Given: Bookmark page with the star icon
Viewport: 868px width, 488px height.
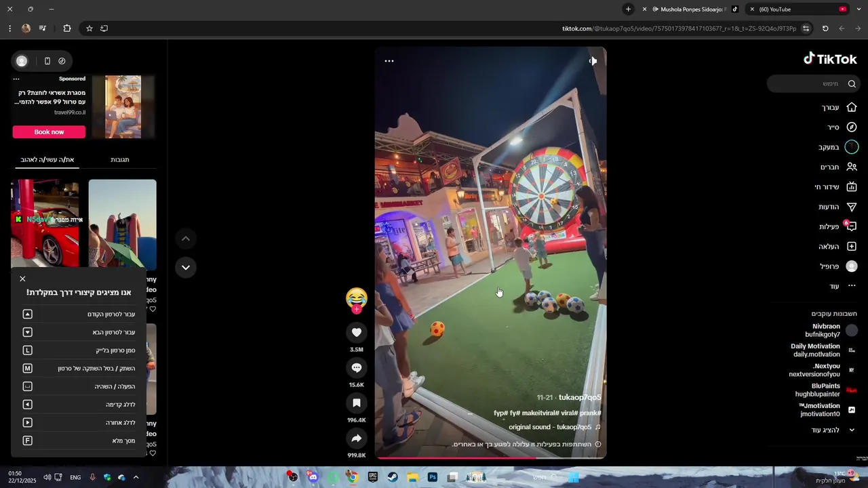Looking at the screenshot, I should 89,28.
